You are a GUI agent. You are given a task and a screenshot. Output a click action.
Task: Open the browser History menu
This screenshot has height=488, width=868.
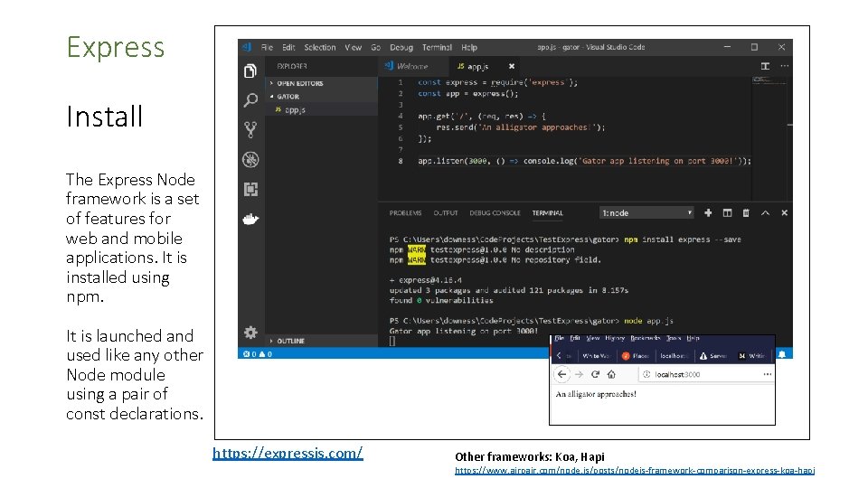[615, 338]
